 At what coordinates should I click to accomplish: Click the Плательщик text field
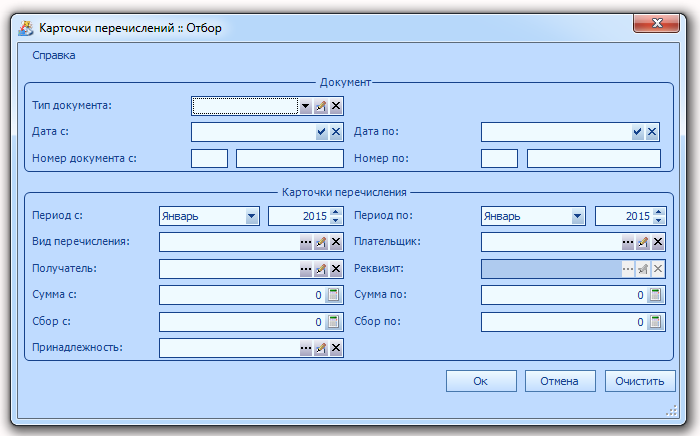click(551, 242)
